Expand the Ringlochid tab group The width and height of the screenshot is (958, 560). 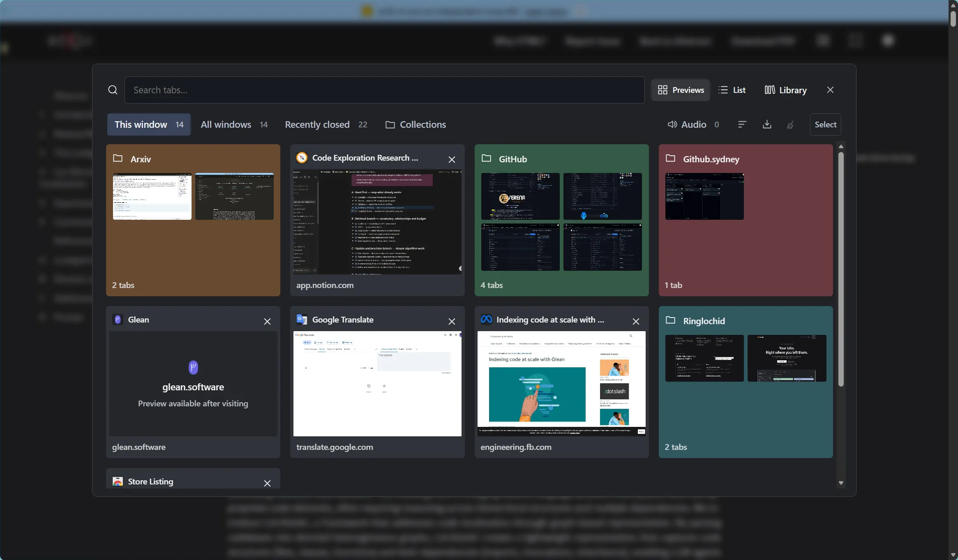coord(746,382)
